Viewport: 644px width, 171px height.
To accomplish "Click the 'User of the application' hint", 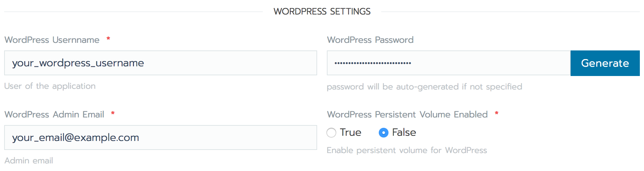I will click(50, 86).
